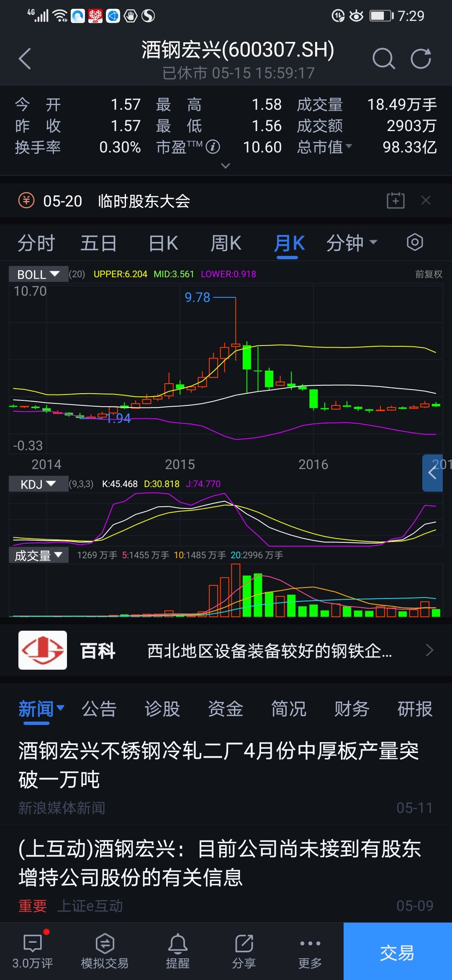Viewport: 452px width, 980px height.
Task: Tap the 上证e互动 source label
Action: (90, 906)
